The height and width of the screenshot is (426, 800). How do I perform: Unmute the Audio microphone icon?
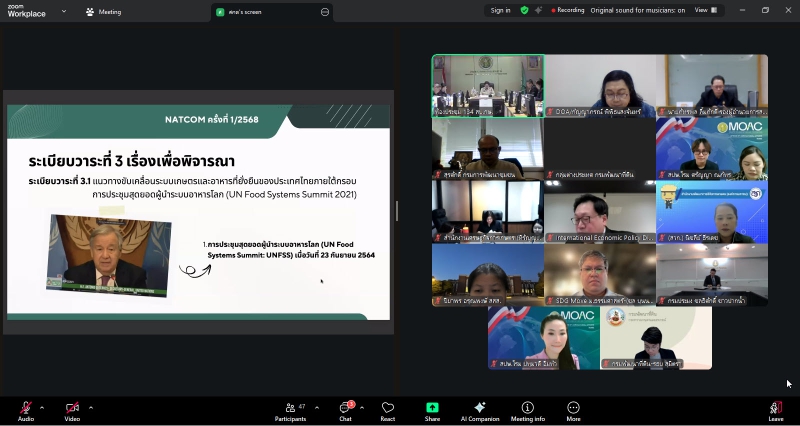click(x=25, y=408)
